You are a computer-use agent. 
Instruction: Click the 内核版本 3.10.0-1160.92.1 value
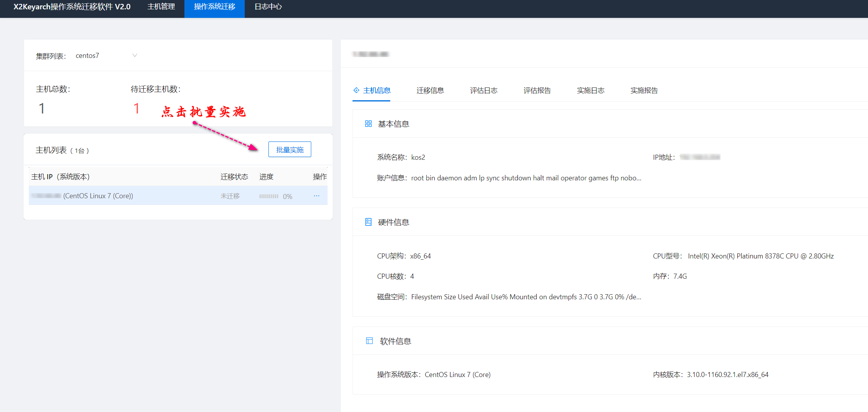click(728, 375)
